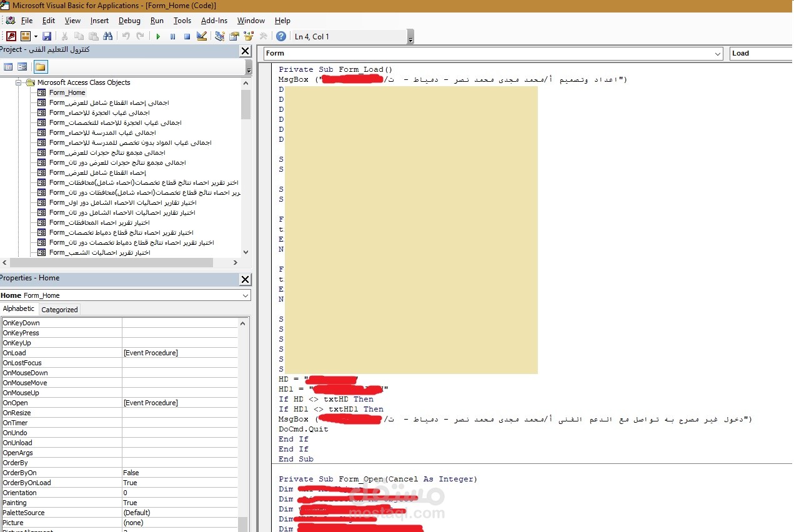Click the Reset stop square icon
Image resolution: width=794 pixels, height=532 pixels.
[x=187, y=36]
